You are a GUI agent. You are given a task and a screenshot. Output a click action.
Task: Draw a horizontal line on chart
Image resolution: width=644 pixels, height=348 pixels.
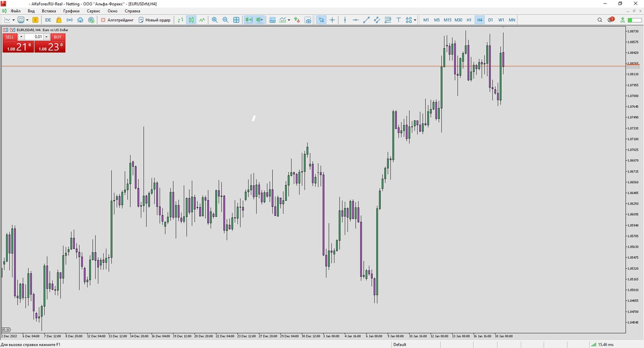[355, 20]
